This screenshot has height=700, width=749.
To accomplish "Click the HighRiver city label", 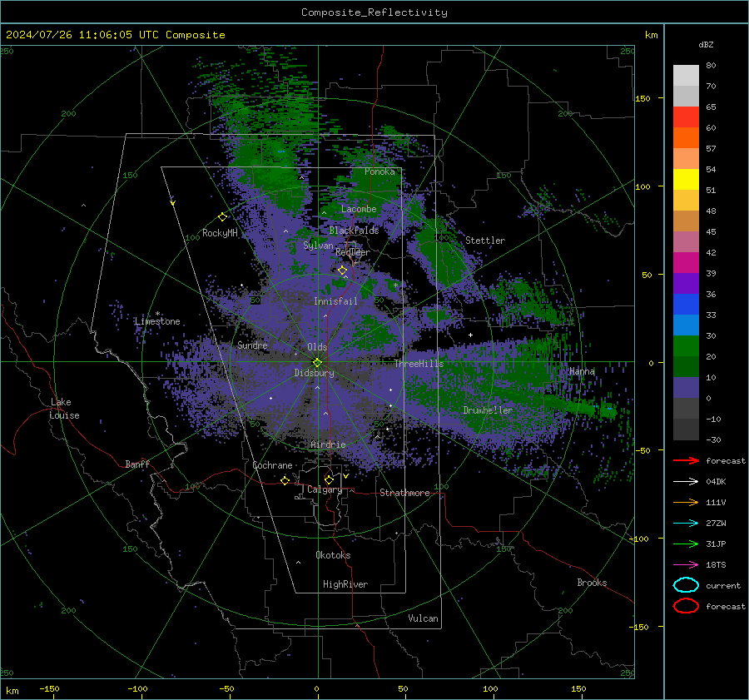I will tap(345, 584).
